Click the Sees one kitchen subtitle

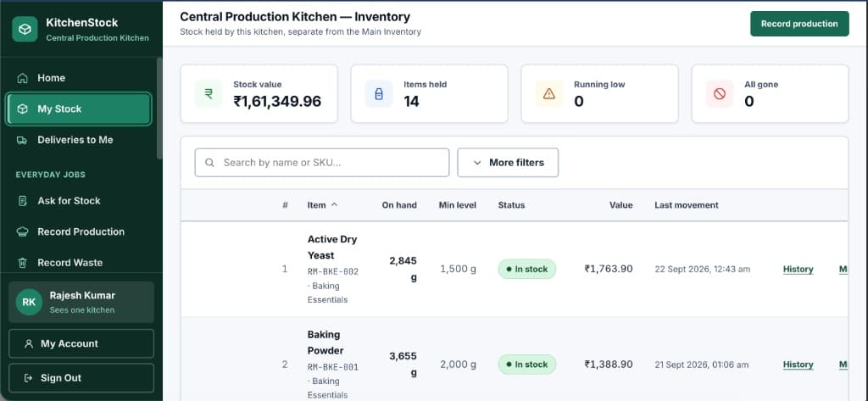click(82, 310)
